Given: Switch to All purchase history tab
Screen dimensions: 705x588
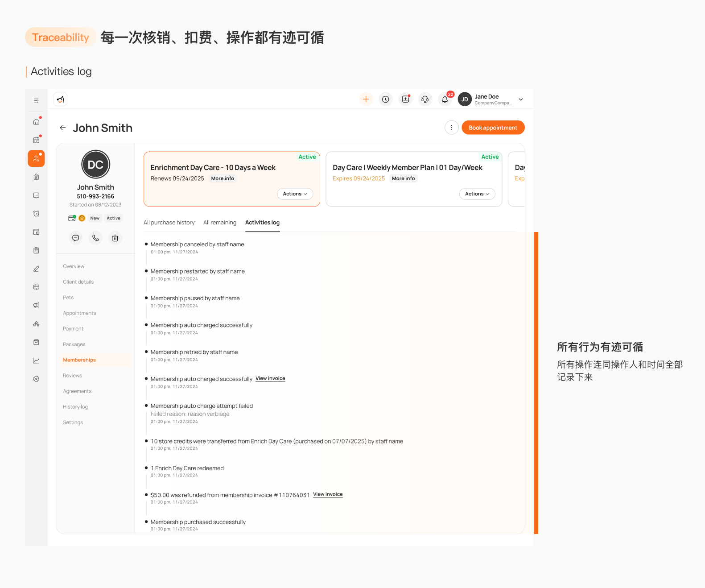Looking at the screenshot, I should 169,223.
